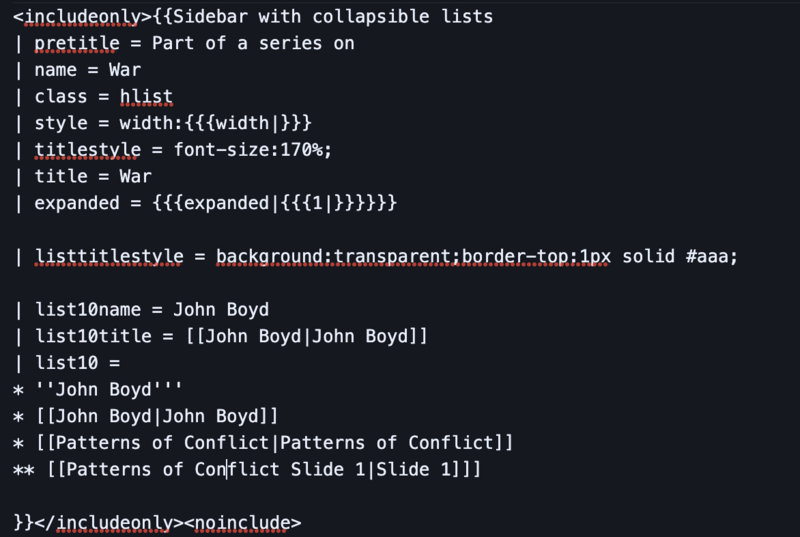Click the Sidebar with collapsible lists template name
The height and width of the screenshot is (537, 800).
[x=333, y=17]
